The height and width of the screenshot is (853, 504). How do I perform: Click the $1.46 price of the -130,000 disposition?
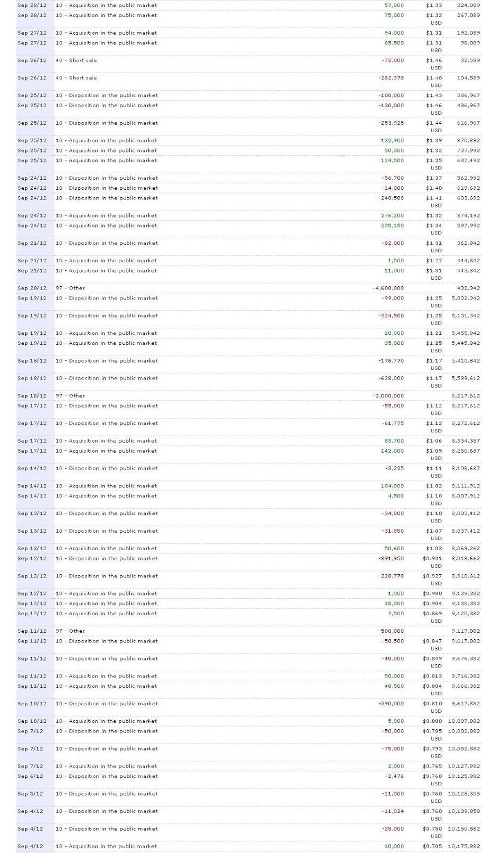tap(434, 106)
